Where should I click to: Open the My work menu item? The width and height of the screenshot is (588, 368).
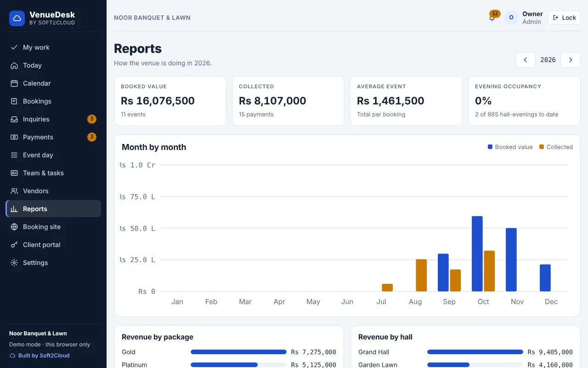(53, 47)
